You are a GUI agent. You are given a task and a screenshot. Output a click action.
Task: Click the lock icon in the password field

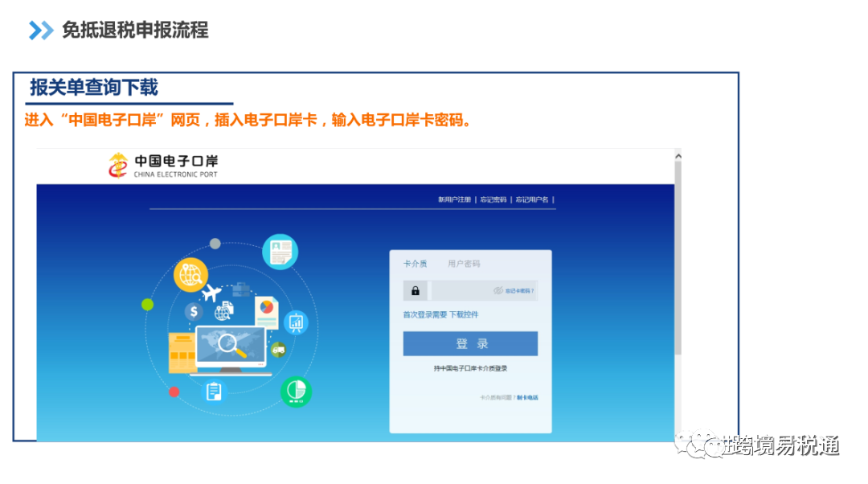416,290
